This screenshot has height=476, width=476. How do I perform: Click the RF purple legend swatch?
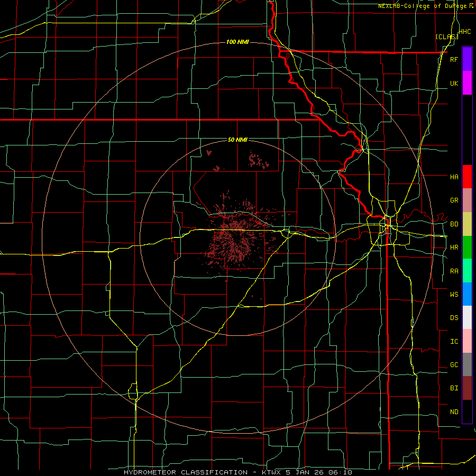[x=467, y=59]
